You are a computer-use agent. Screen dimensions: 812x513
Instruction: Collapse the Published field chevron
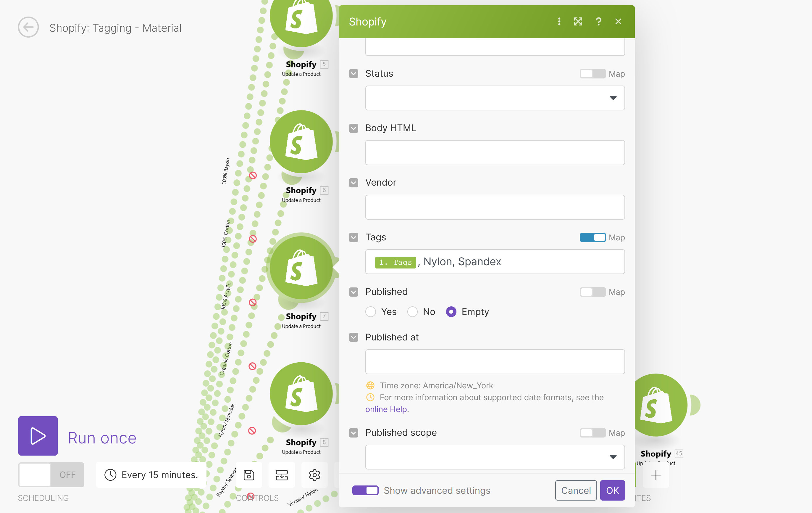coord(353,292)
